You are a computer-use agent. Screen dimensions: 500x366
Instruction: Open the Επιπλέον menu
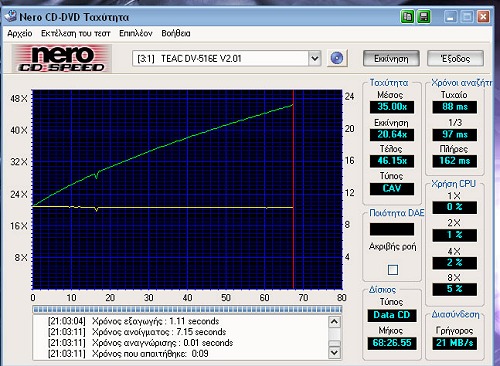[x=136, y=33]
